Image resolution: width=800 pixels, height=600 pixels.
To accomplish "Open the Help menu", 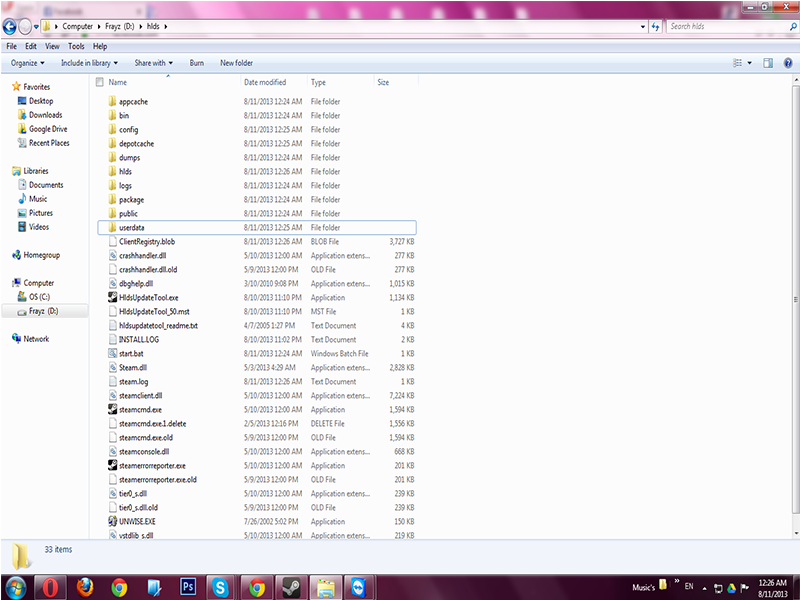I will click(x=100, y=46).
